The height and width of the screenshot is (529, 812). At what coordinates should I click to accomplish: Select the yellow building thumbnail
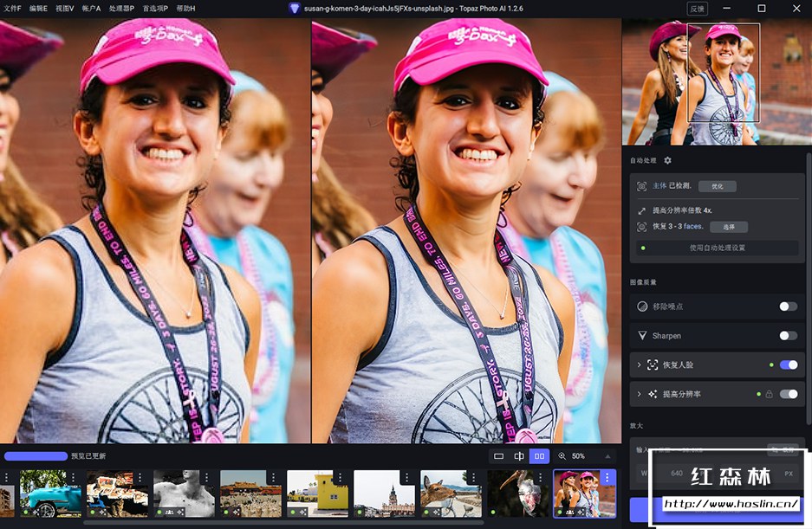tap(317, 494)
